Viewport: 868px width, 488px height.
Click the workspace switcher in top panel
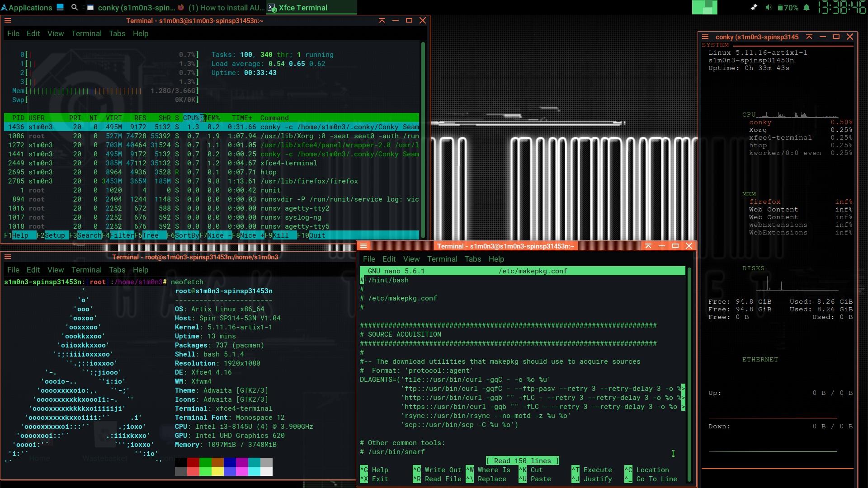(x=704, y=8)
